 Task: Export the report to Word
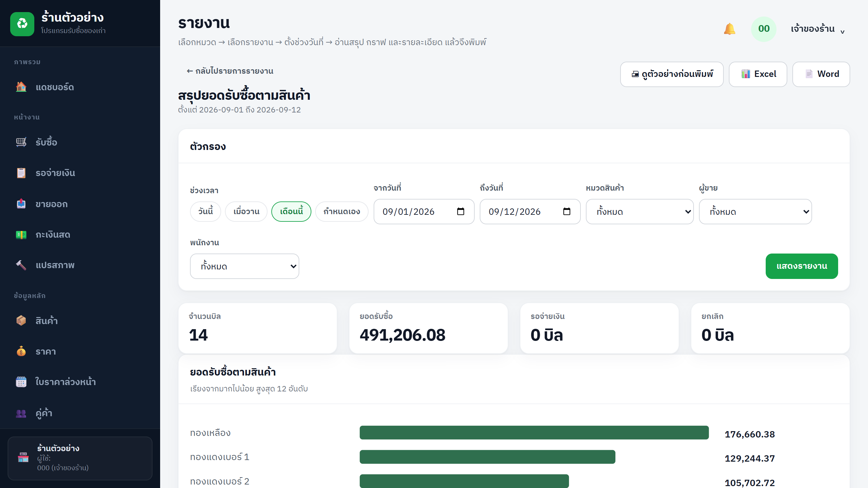(x=821, y=74)
